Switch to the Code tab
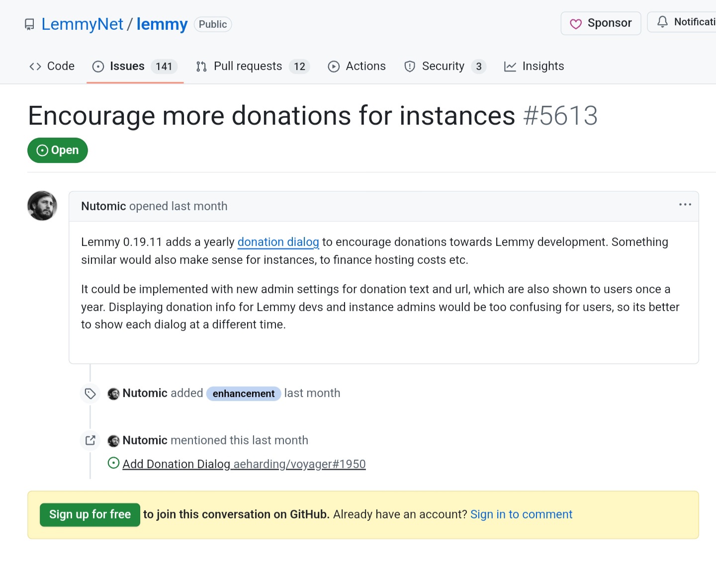 52,66
